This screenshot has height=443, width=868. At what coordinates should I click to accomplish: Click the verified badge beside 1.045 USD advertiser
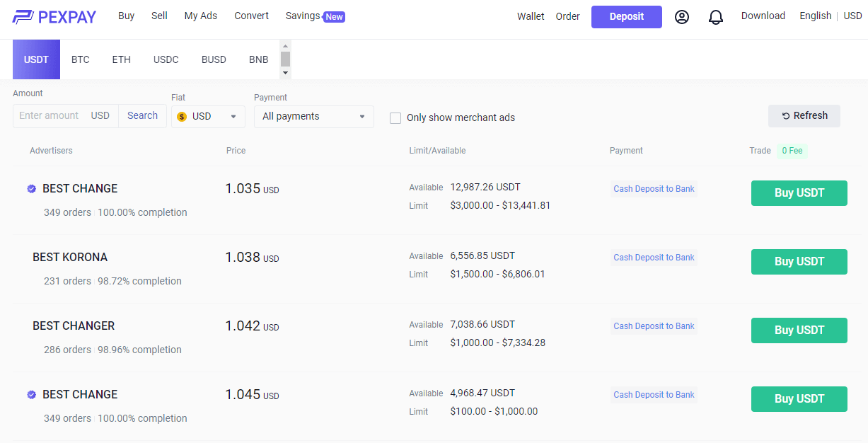32,395
